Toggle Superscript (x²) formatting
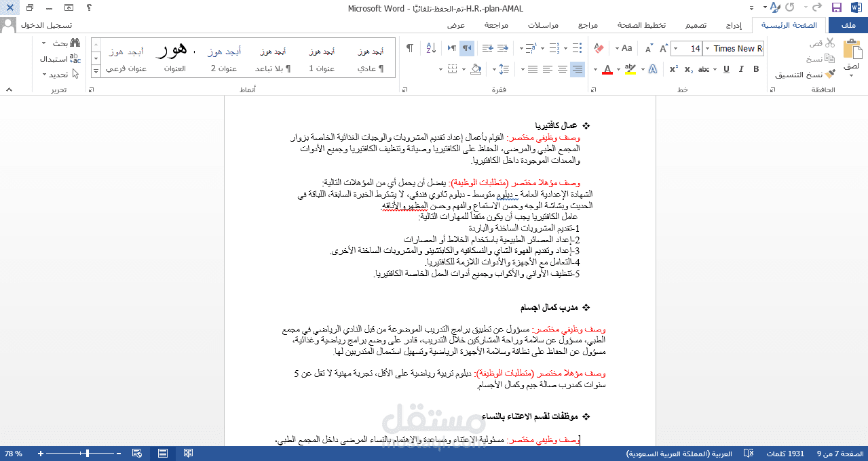 point(674,69)
